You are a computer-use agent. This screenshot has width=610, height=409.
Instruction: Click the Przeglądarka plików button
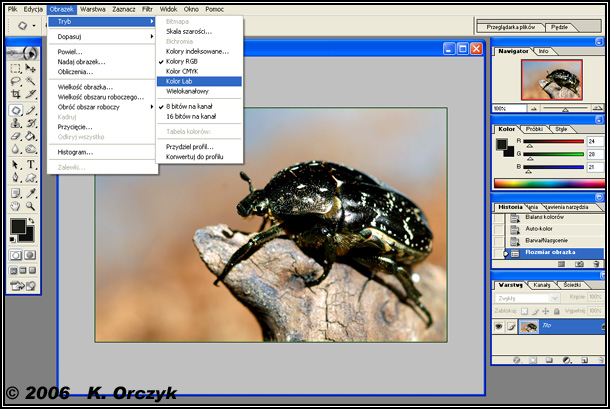509,28
